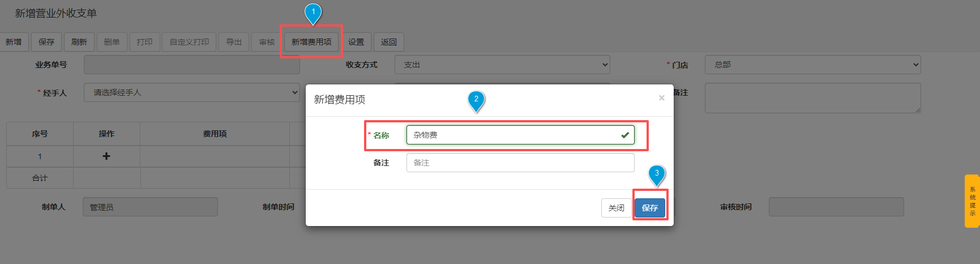Open the 经手人 selection dropdown

coord(191,92)
